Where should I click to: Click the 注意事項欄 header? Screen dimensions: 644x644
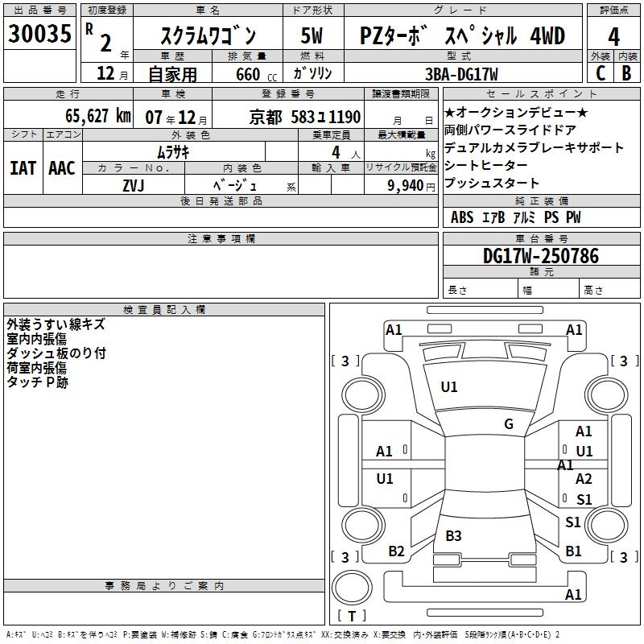point(221,239)
